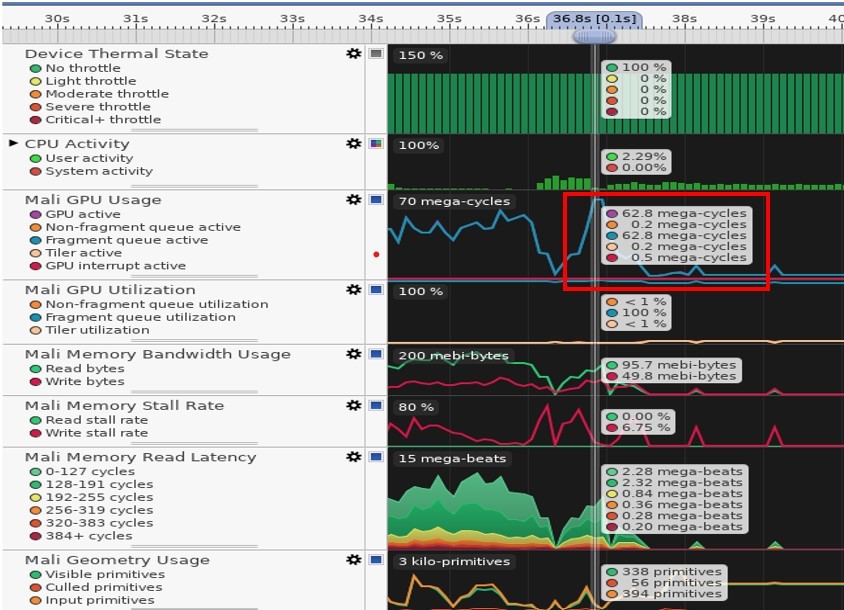Viewport: 844px width, 610px height.
Task: Click chart type icon for CPU Activity
Action: click(x=376, y=143)
